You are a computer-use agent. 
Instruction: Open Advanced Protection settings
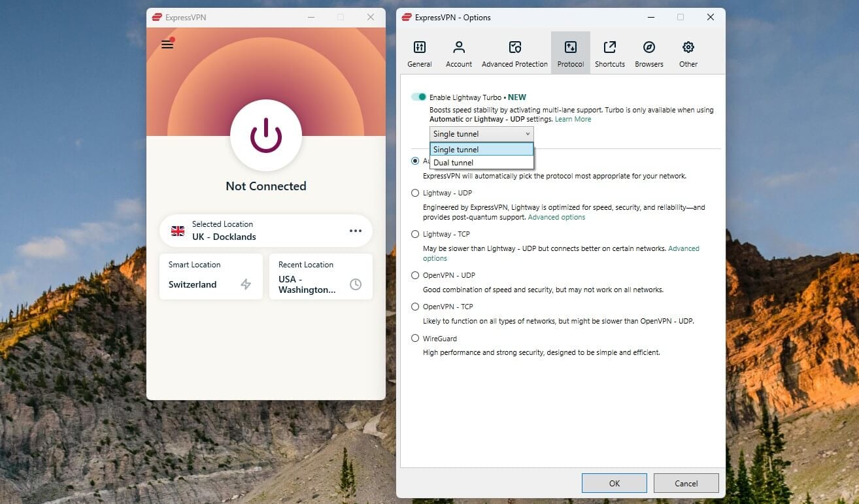tap(514, 52)
